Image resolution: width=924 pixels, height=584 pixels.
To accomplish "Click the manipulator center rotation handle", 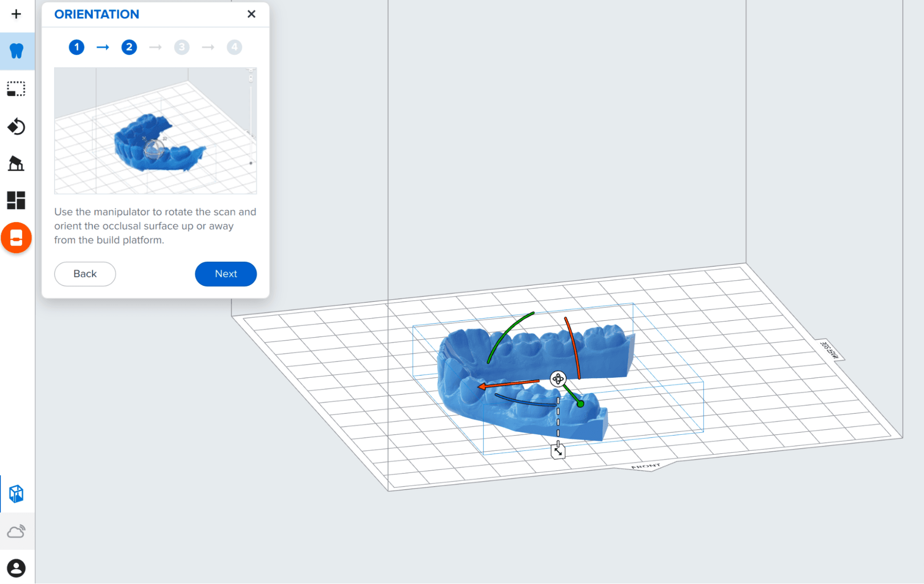I will [x=558, y=379].
